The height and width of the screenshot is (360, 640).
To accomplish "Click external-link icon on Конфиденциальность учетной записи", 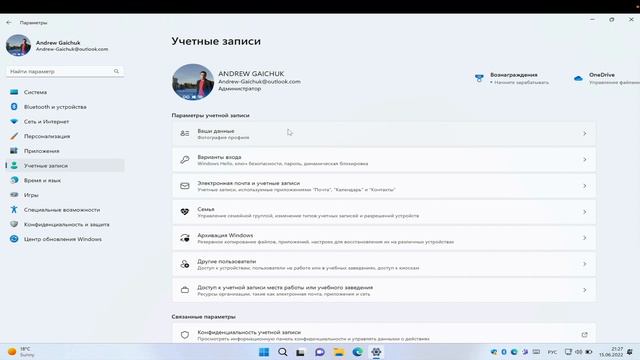I will [584, 335].
